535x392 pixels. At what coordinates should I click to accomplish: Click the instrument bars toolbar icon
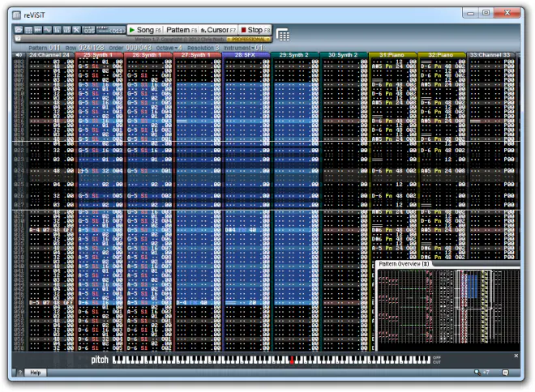[57, 30]
